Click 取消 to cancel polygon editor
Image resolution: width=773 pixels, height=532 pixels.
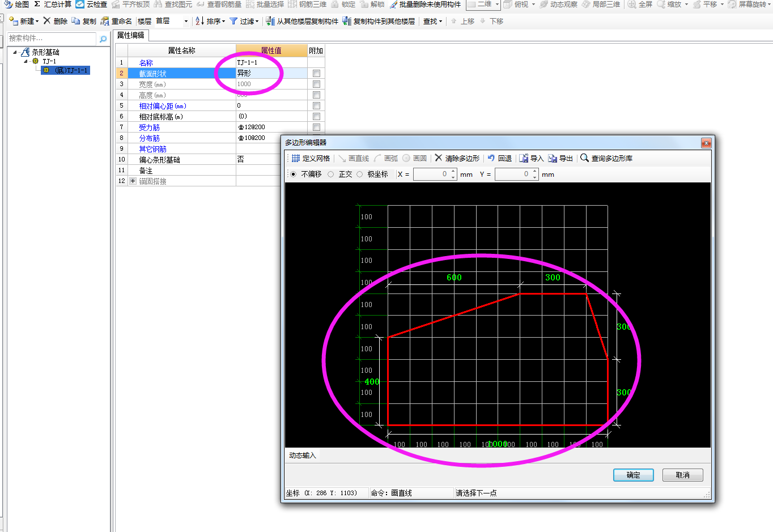click(683, 475)
